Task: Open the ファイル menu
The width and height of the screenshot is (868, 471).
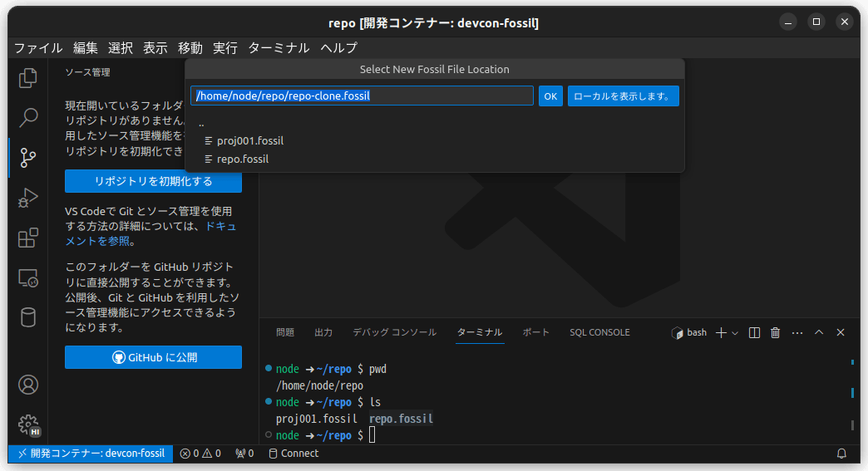Action: [x=38, y=48]
